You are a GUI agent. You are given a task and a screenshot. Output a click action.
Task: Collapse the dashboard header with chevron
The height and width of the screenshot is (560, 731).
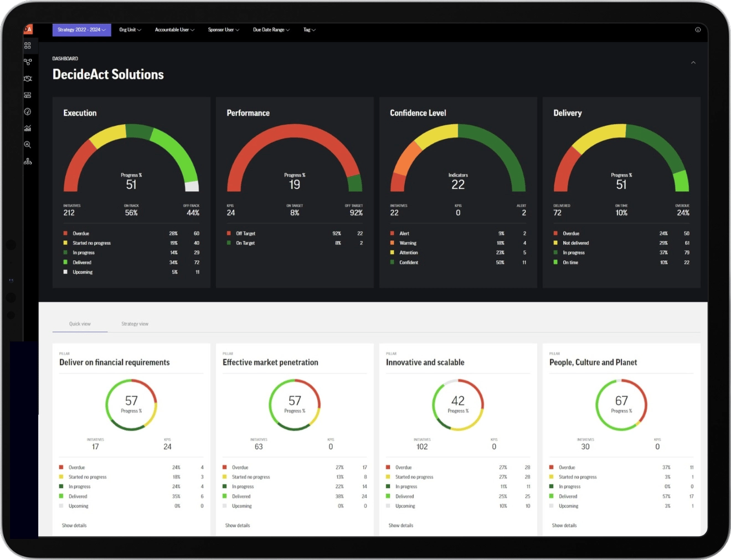coord(693,63)
